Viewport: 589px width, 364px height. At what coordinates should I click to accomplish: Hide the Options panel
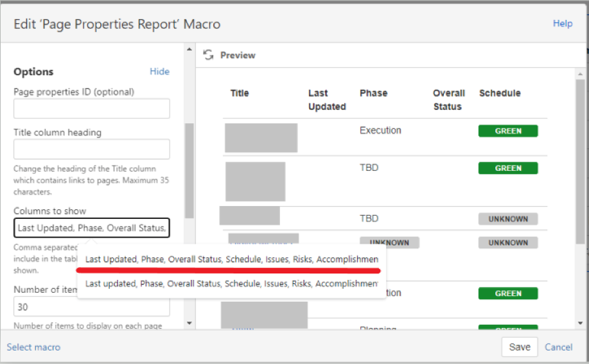(159, 71)
